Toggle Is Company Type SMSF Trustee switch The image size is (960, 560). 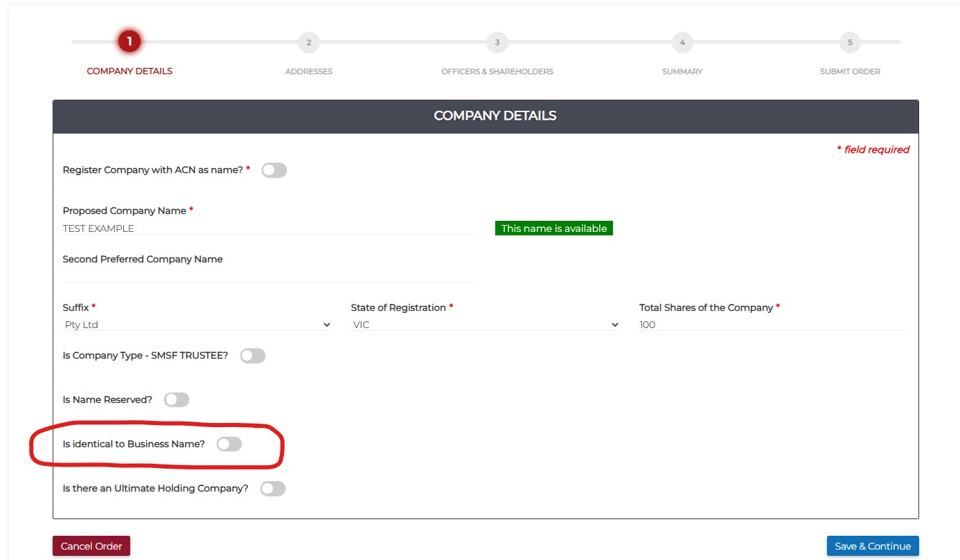253,356
